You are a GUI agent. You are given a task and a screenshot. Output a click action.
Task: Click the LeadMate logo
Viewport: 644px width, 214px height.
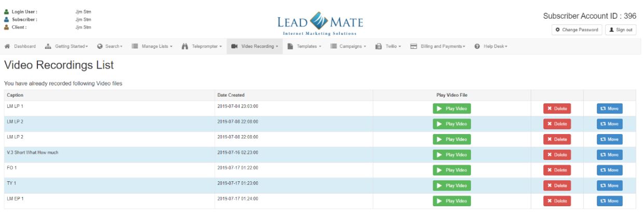pyautogui.click(x=321, y=24)
